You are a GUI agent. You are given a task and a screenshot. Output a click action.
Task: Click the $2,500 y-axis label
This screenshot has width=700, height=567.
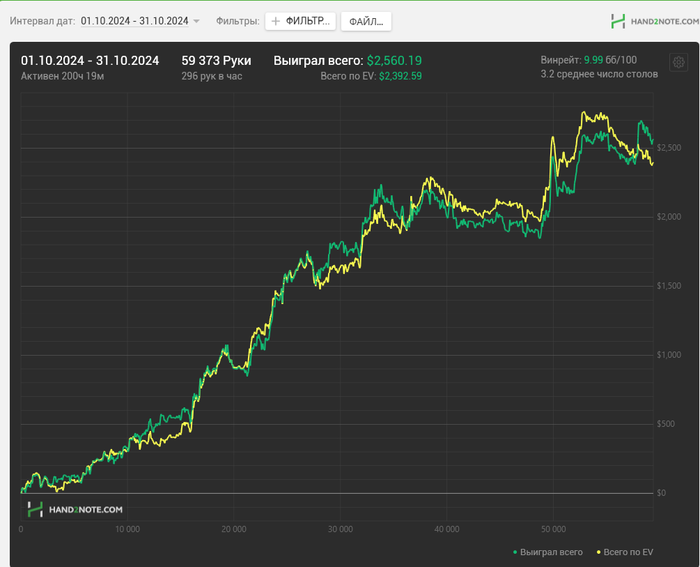(x=669, y=148)
